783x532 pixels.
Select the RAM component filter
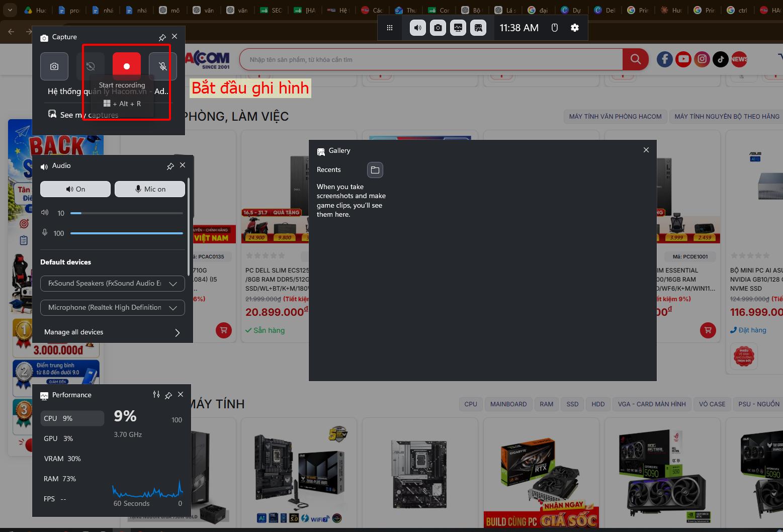tap(547, 404)
